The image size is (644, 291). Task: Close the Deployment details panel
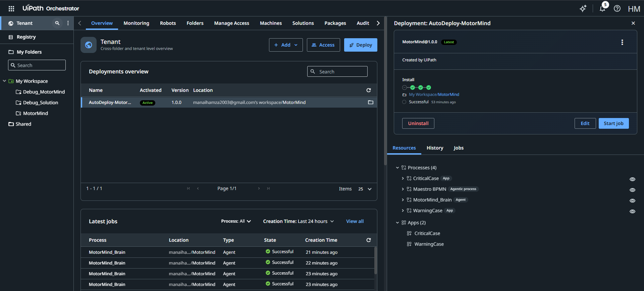click(633, 23)
